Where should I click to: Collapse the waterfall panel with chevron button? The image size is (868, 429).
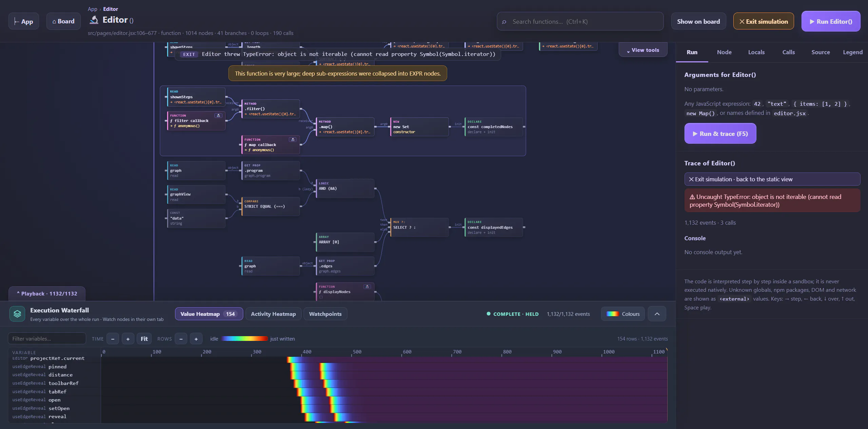[657, 314]
